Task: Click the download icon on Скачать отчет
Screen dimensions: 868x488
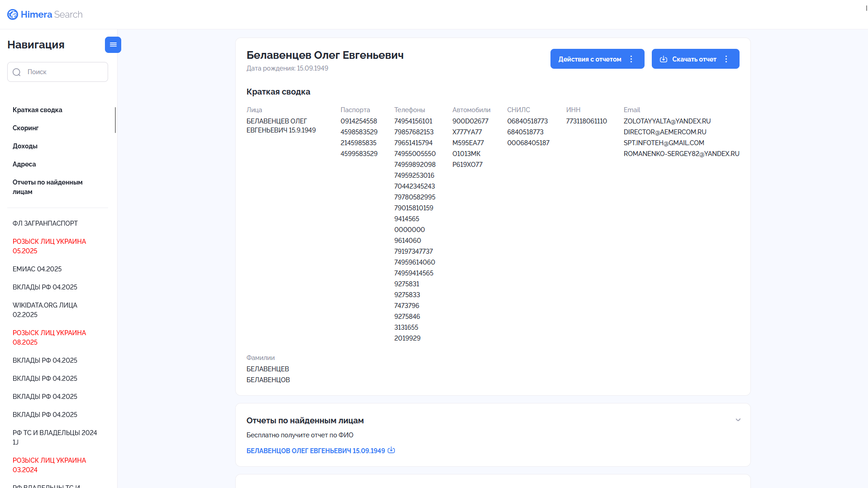Action: pyautogui.click(x=664, y=59)
